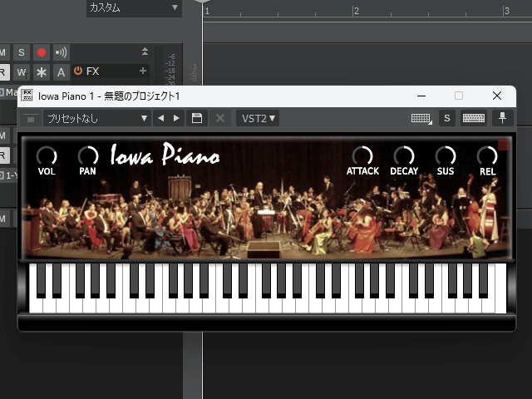The image size is (532, 399).
Task: Open the プリセットなし preset dropdown
Action: [96, 118]
